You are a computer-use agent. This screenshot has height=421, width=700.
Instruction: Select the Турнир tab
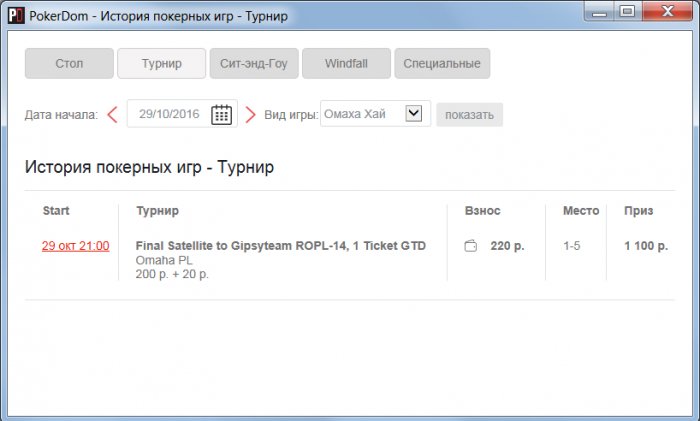[x=162, y=63]
